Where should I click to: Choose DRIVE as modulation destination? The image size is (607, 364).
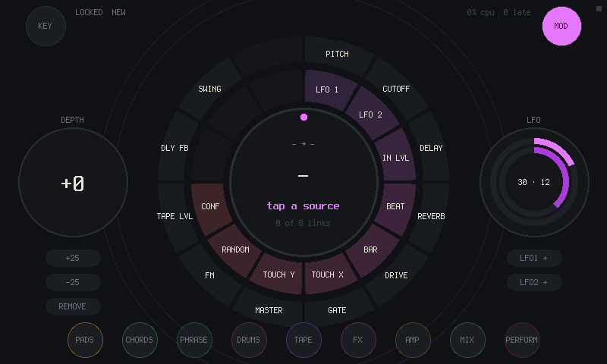(x=396, y=275)
